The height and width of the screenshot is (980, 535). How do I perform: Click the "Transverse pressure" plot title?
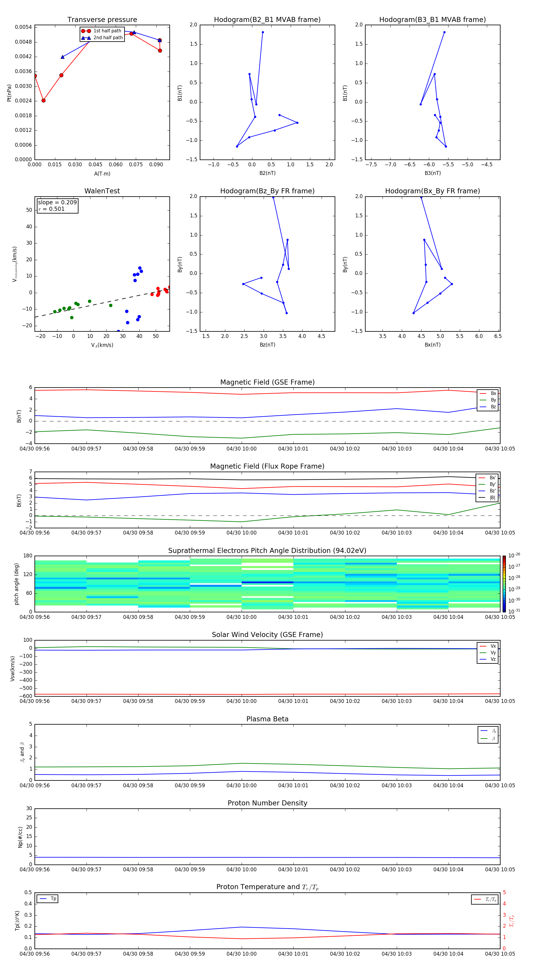tap(102, 19)
